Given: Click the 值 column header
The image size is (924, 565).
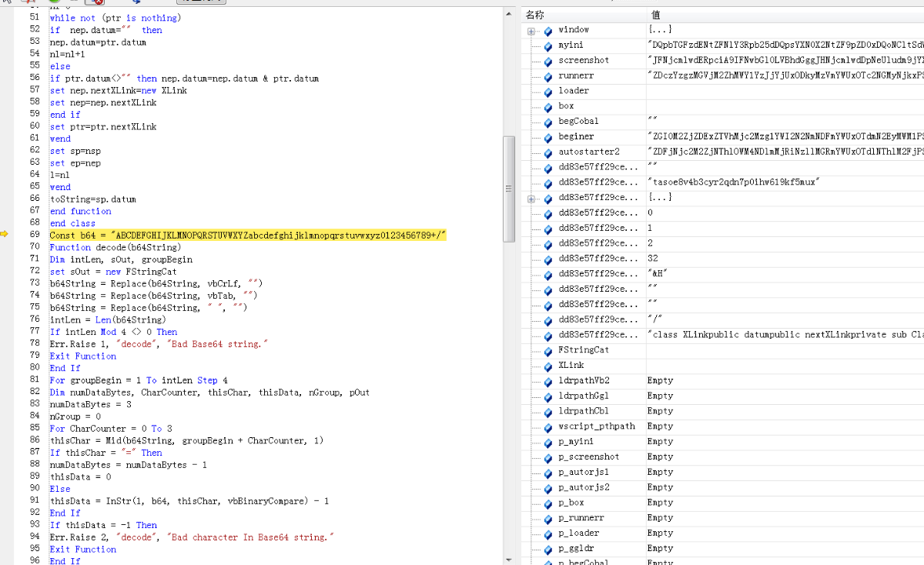Looking at the screenshot, I should point(785,15).
